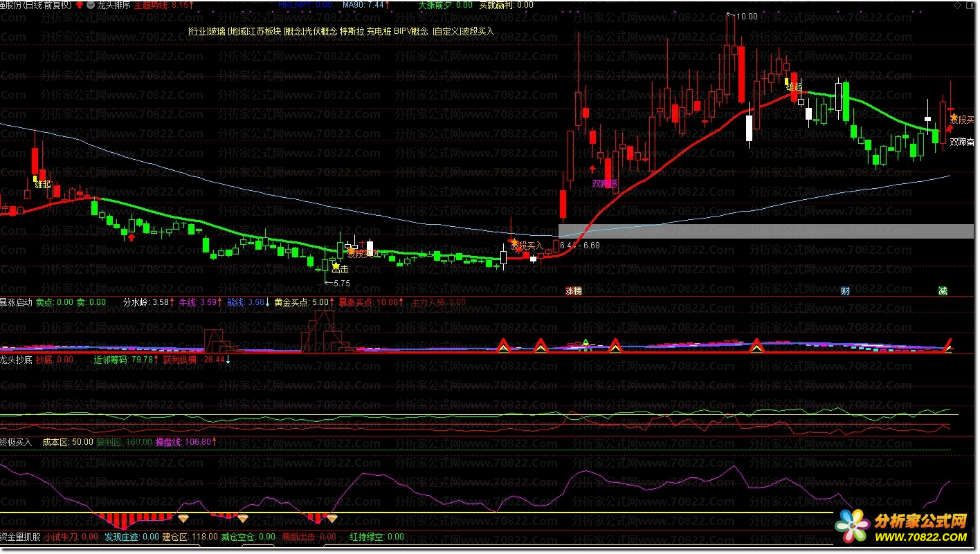Click the MA90: 7.44 label

coord(365,4)
